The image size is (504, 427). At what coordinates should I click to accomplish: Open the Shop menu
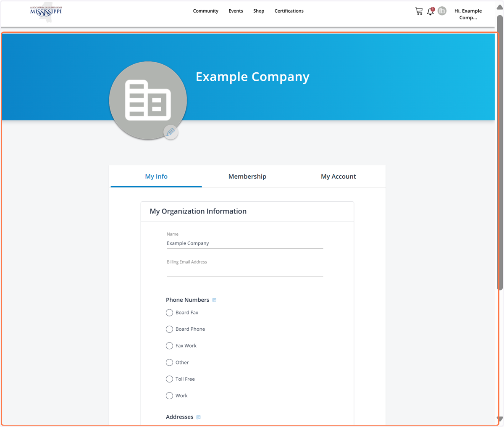click(x=259, y=11)
